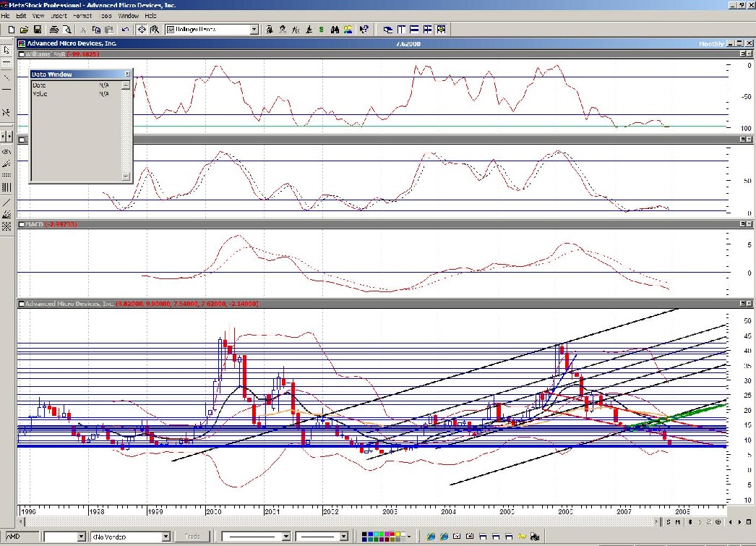756x546 pixels.
Task: Click the Date row in the Data Window
Action: [x=76, y=85]
